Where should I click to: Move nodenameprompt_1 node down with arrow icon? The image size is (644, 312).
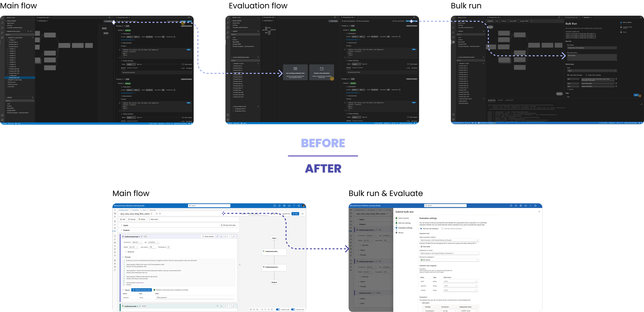(221, 236)
